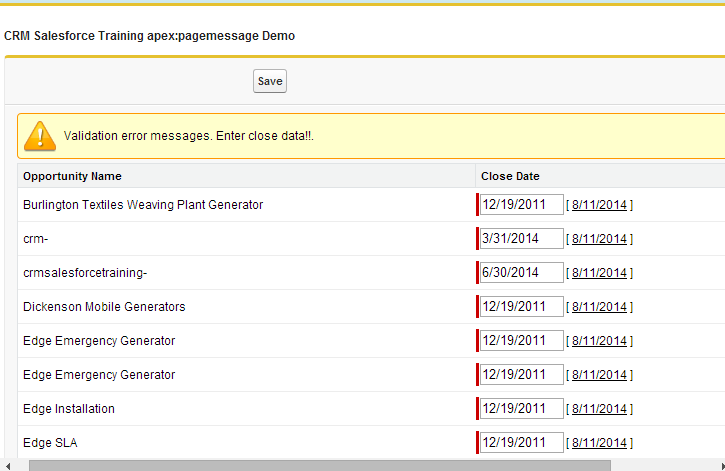The width and height of the screenshot is (725, 471).
Task: Click the Close Date column header
Action: click(x=510, y=176)
